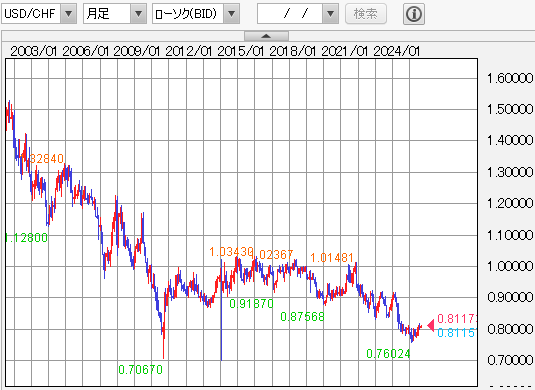
Task: Click the 1.00000 price axis label
Action: pyautogui.click(x=510, y=266)
